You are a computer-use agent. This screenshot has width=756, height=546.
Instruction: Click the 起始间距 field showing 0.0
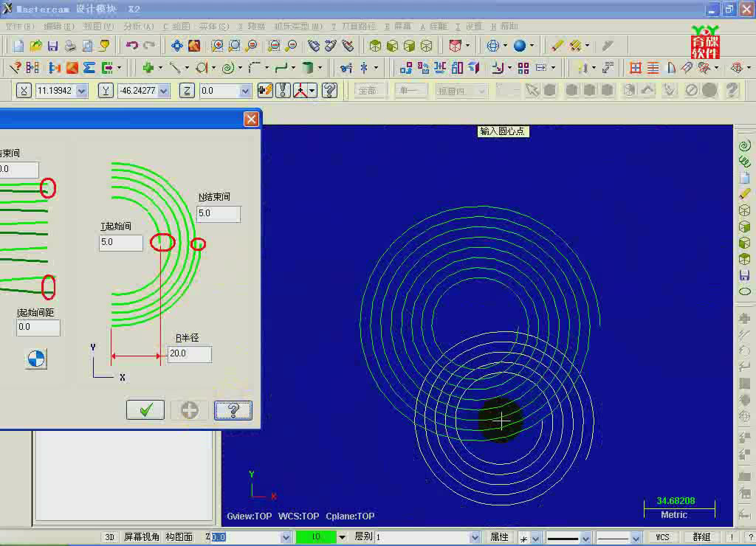coord(38,327)
